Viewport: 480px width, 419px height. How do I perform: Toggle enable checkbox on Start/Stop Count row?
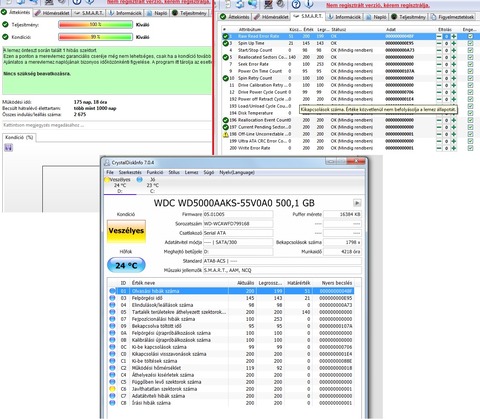470,50
